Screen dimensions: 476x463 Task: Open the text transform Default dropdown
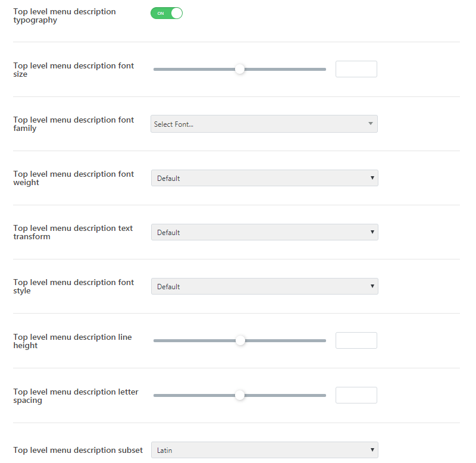click(x=265, y=232)
